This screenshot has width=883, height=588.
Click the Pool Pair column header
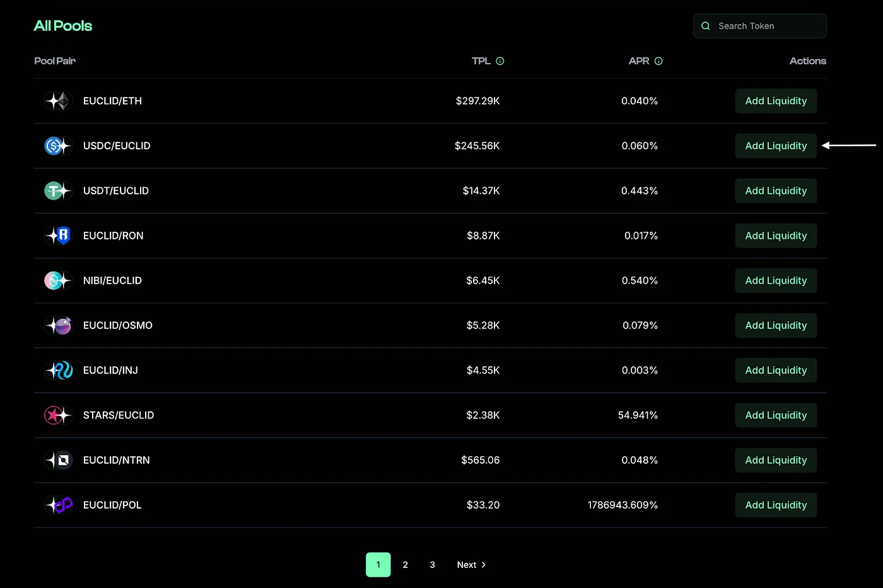(55, 61)
